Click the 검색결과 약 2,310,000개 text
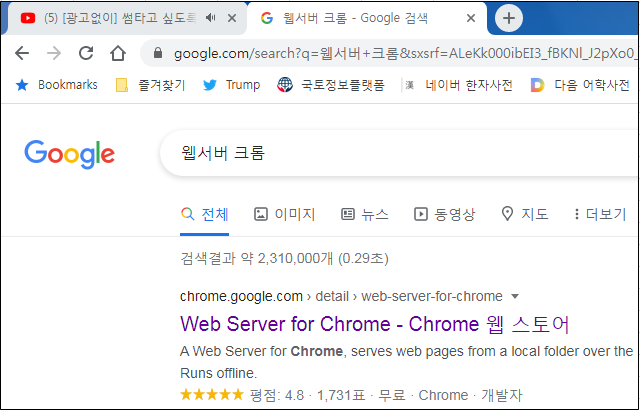 click(x=284, y=259)
